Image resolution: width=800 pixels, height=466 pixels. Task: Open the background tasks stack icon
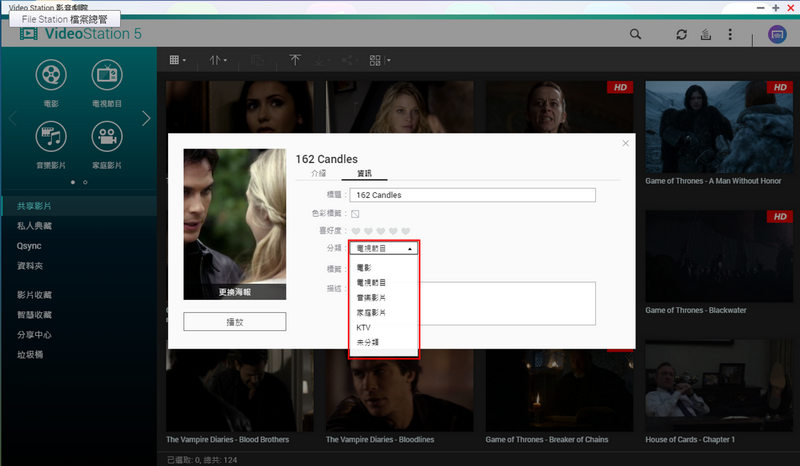pos(706,34)
